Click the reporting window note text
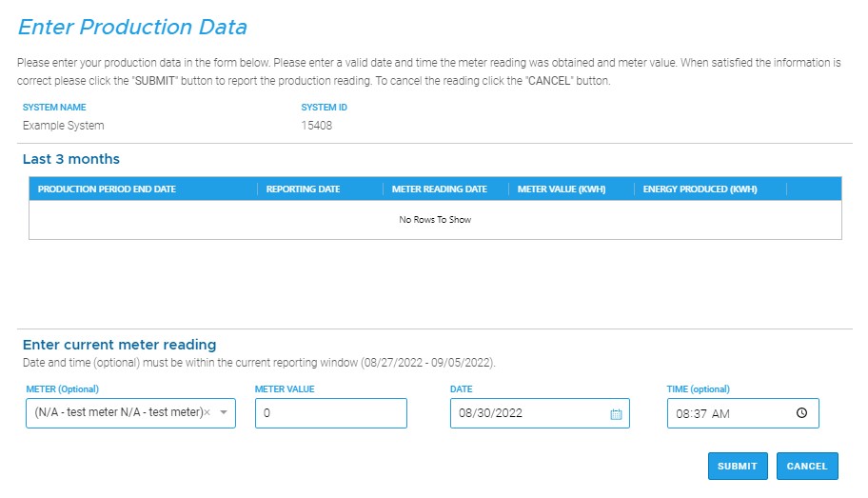The image size is (868, 498). point(259,363)
